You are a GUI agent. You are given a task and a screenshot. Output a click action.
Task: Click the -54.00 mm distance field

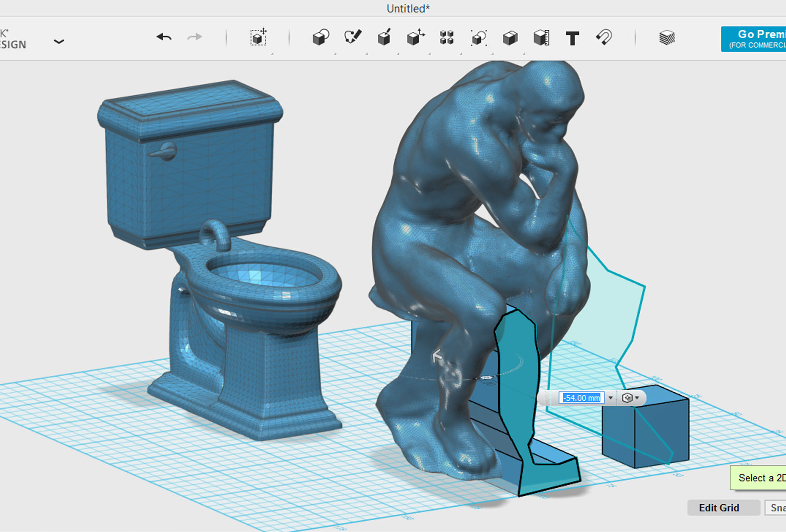click(581, 398)
